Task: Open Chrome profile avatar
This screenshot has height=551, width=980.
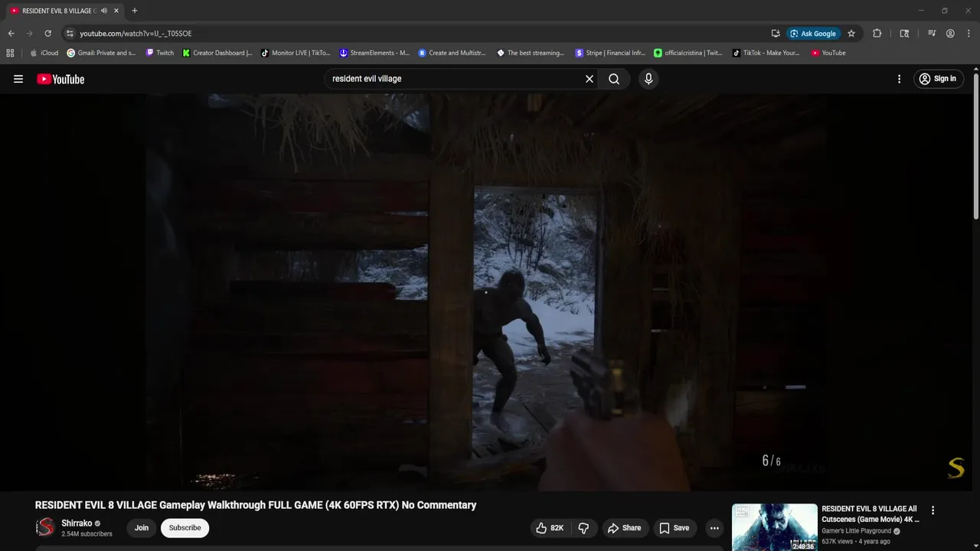Action: tap(950, 34)
